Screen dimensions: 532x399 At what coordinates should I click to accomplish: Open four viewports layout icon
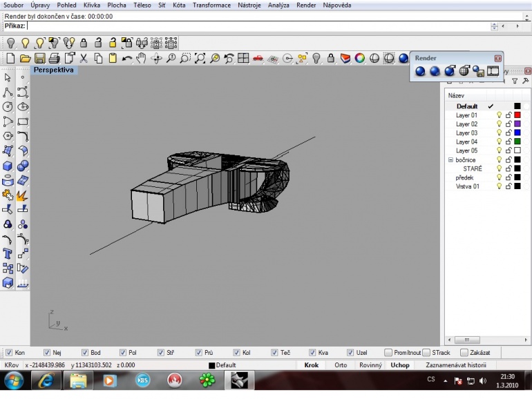tap(243, 58)
